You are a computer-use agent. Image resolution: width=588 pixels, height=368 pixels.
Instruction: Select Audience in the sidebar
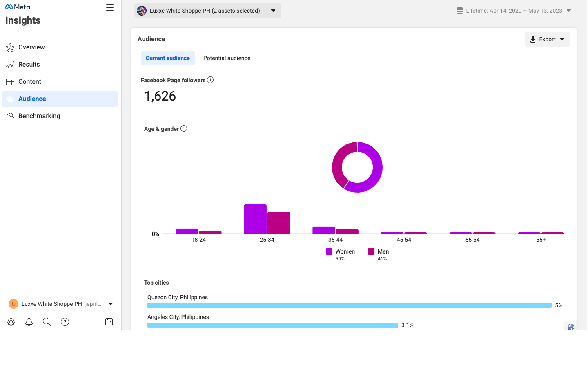(x=60, y=99)
